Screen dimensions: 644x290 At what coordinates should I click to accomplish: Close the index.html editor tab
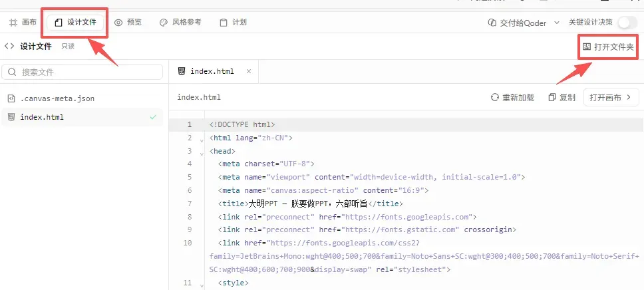(x=248, y=71)
